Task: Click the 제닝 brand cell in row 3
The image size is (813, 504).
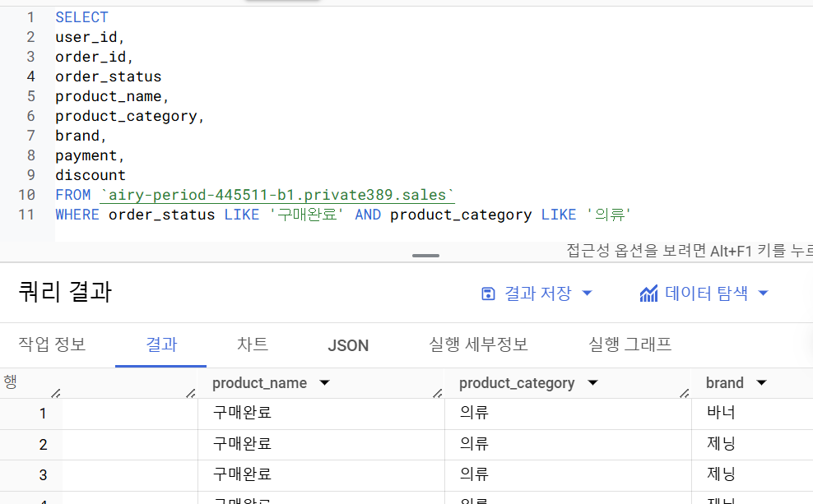Action: coord(721,474)
